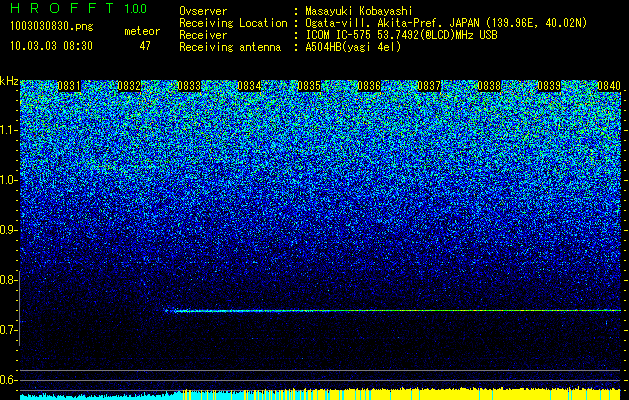This screenshot has height=400, width=629.
Task: Click the 1.1 kHz axis label
Action: click(x=7, y=130)
